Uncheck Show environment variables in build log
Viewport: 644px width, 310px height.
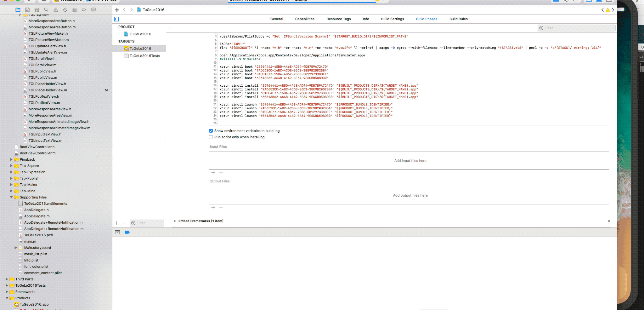point(211,131)
